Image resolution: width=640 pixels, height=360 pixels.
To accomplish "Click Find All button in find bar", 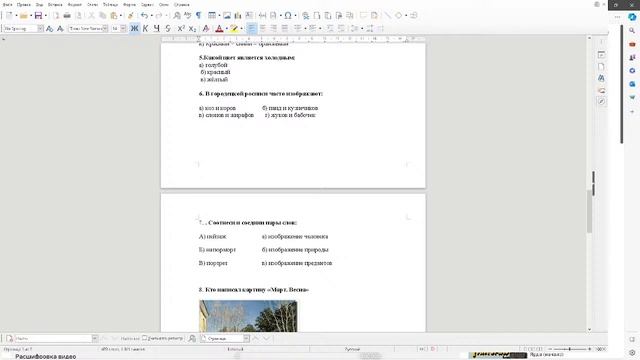I will tap(130, 338).
